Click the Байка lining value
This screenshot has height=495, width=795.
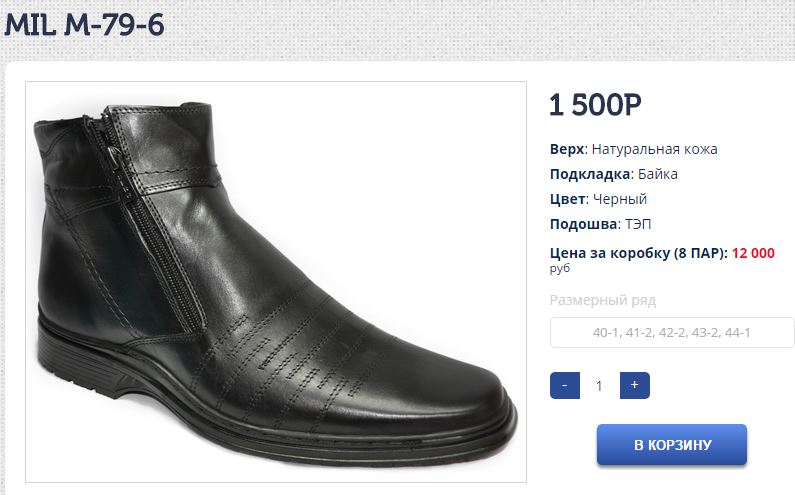[x=658, y=174]
